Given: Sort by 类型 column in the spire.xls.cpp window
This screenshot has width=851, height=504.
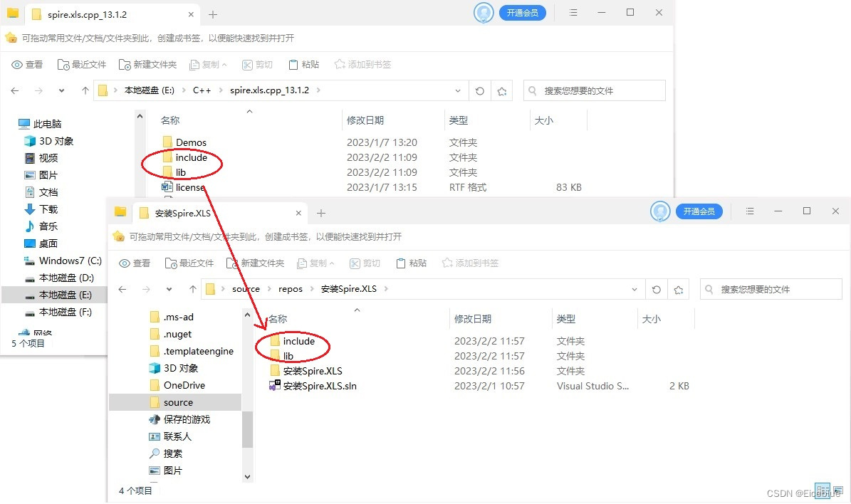Looking at the screenshot, I should pos(459,120).
